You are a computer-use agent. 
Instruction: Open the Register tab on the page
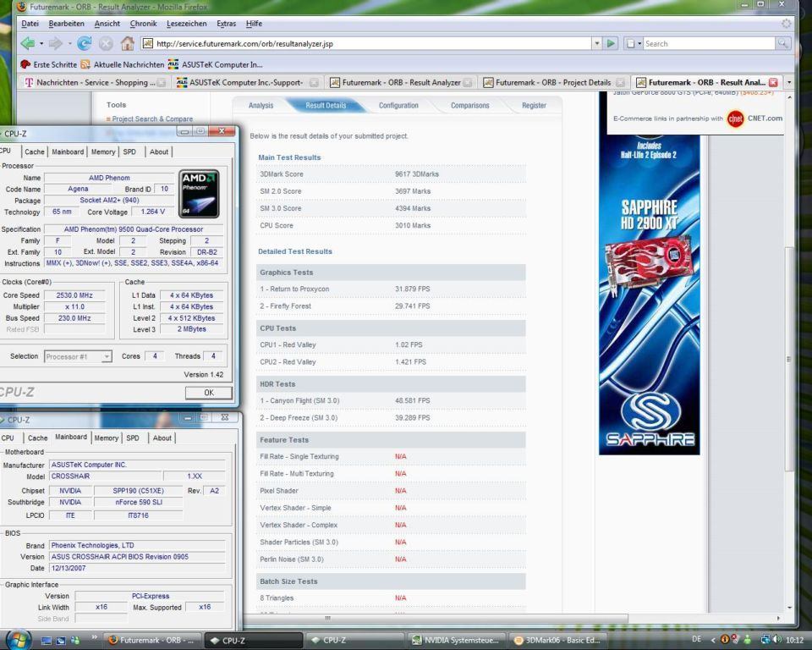(x=534, y=105)
